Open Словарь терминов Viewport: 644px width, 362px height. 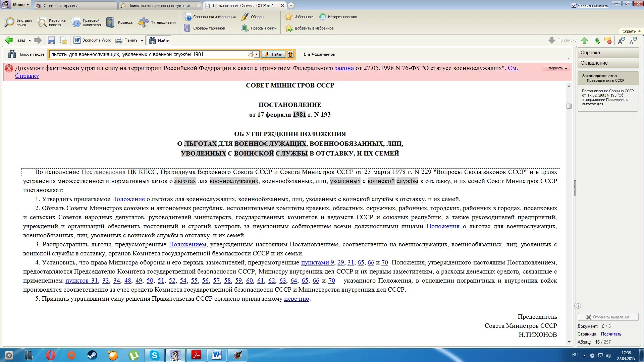pos(205,28)
